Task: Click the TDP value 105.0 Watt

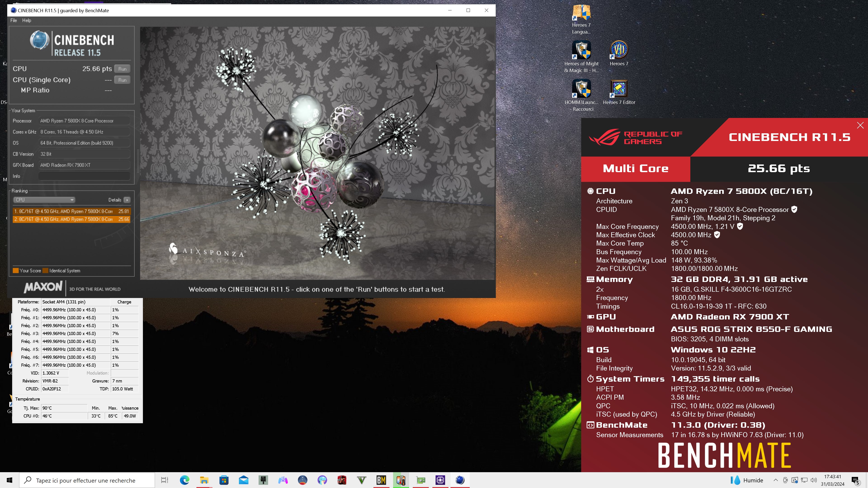Action: (x=125, y=389)
